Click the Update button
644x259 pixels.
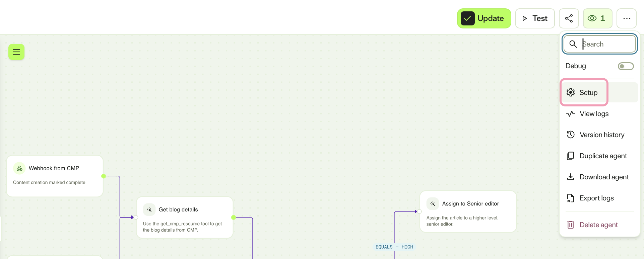point(484,18)
